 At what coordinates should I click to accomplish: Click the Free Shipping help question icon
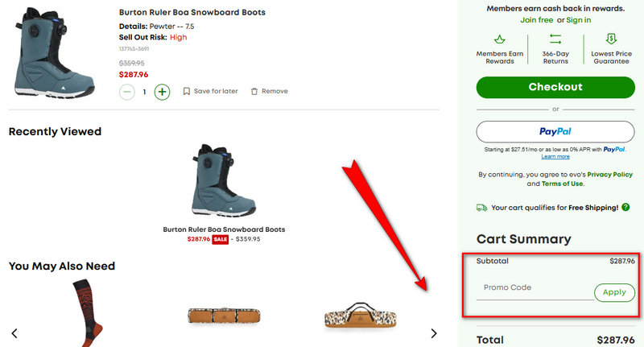point(625,208)
